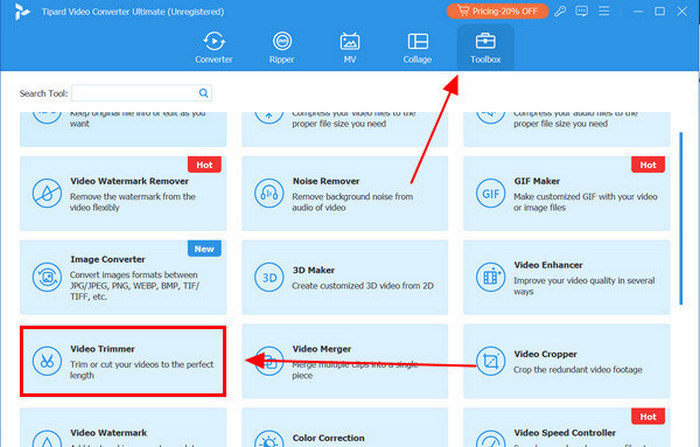Click the vertical scrollbar of the tool list
The height and width of the screenshot is (447, 700).
[x=681, y=218]
